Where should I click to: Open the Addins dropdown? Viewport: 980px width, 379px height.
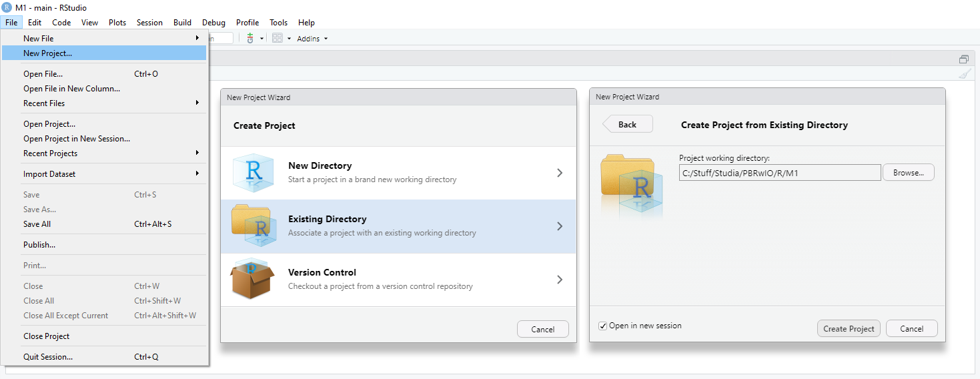coord(312,39)
